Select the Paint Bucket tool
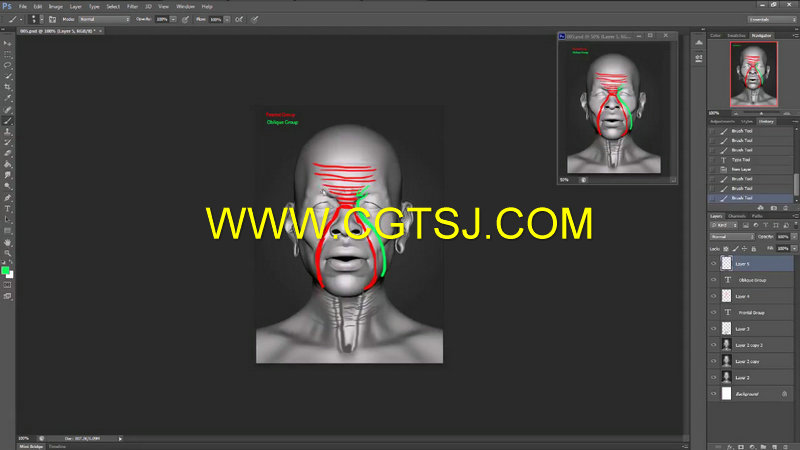The width and height of the screenshot is (800, 450). click(x=7, y=165)
